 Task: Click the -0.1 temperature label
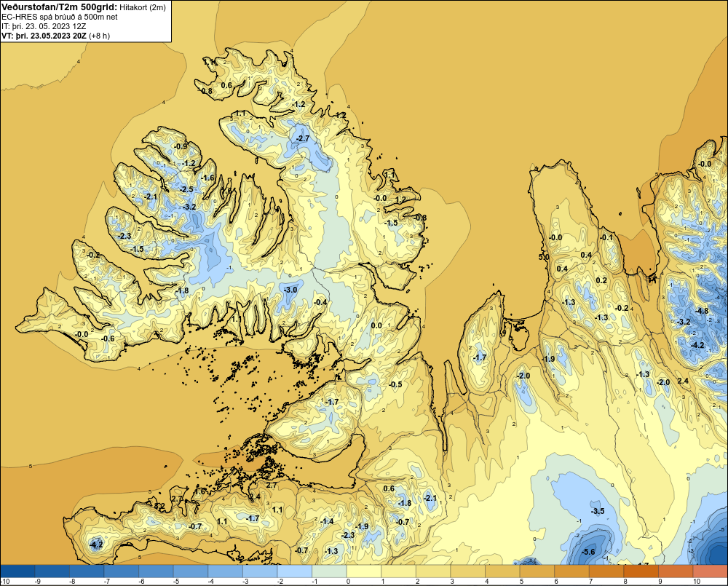click(606, 237)
